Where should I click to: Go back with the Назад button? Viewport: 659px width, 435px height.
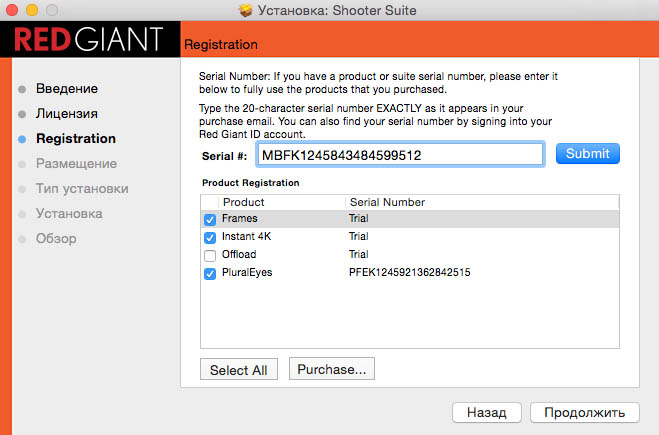487,412
